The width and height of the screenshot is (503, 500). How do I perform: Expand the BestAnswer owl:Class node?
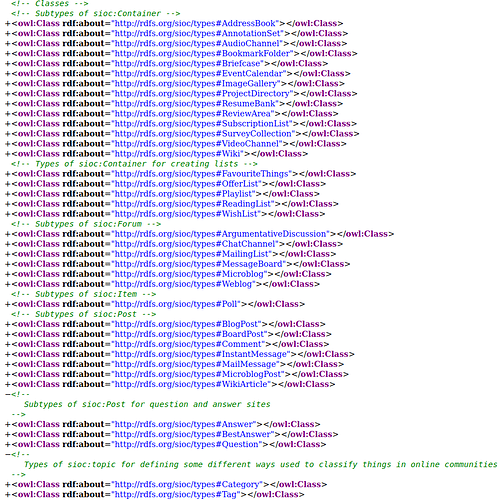pos(8,434)
